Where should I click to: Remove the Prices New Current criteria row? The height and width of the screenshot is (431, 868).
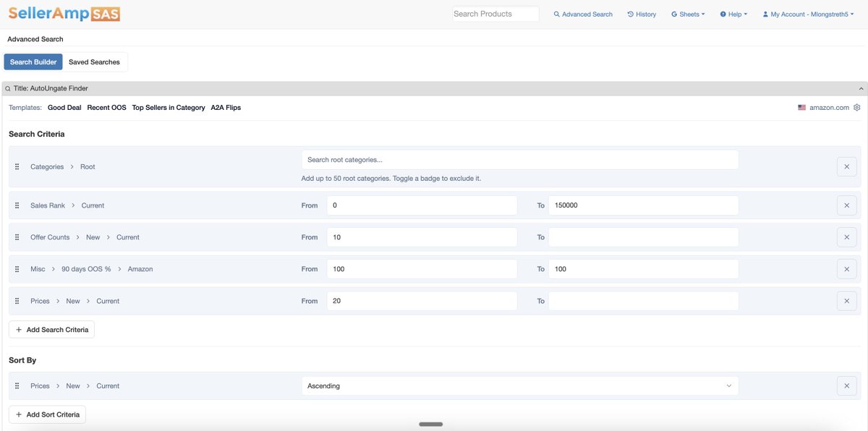click(x=846, y=301)
